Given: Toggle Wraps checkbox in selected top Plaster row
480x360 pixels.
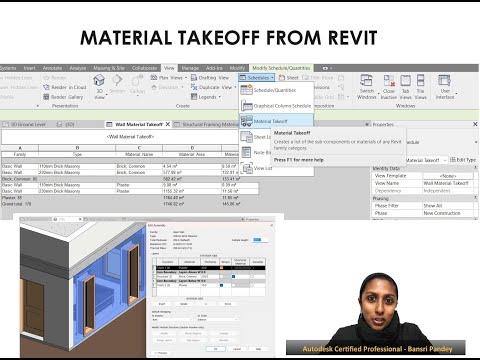Looking at the screenshot, I should pyautogui.click(x=221, y=268).
